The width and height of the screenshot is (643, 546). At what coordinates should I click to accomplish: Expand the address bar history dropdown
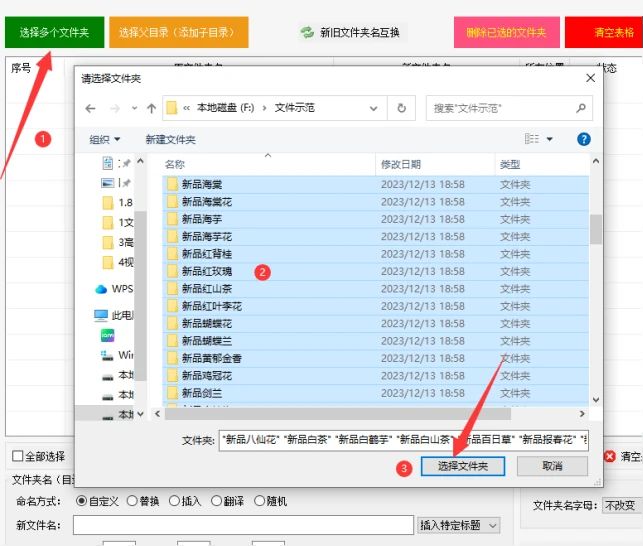(373, 108)
